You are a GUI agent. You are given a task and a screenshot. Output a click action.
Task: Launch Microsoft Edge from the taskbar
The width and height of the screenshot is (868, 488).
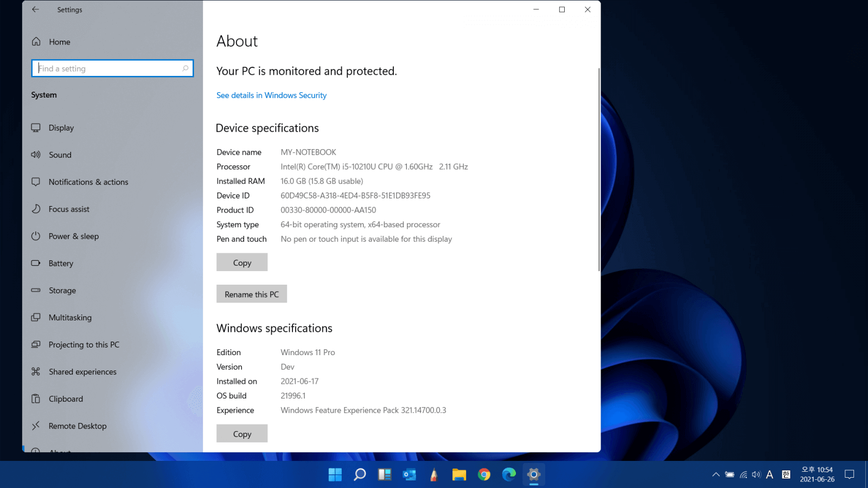509,475
